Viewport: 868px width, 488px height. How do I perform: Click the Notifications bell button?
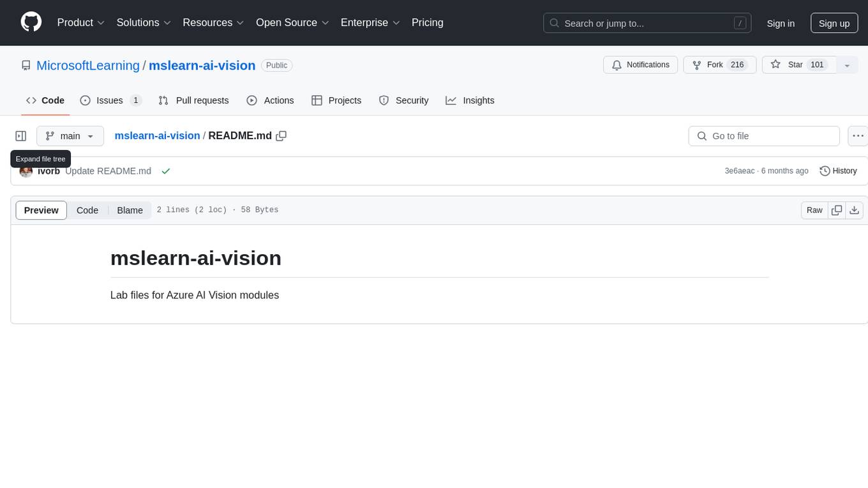(640, 65)
